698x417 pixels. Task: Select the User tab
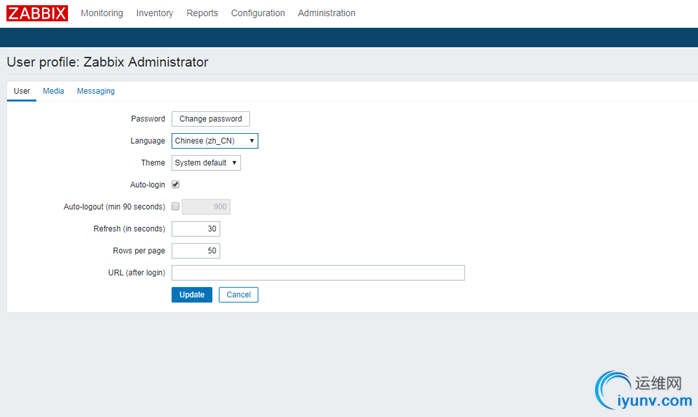pos(21,91)
